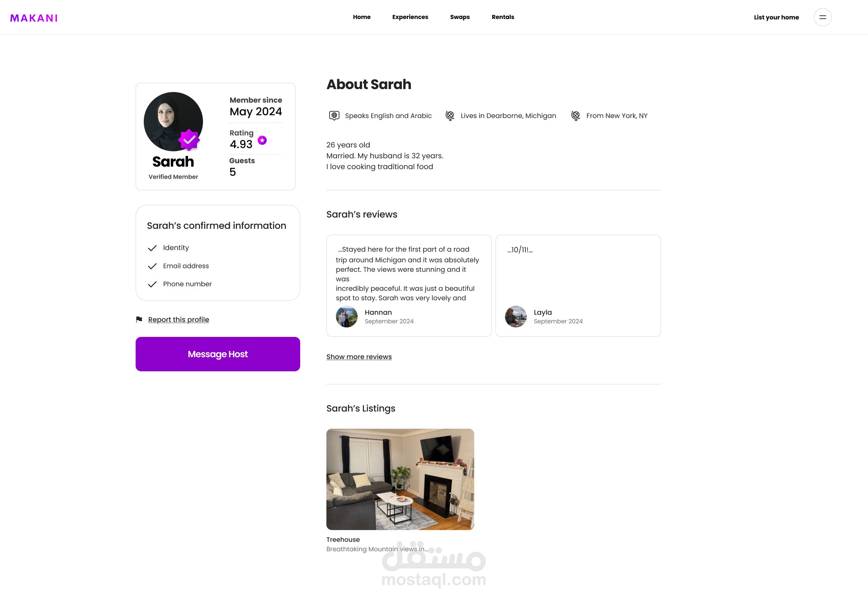Open the Treehouse listing photo
The width and height of the screenshot is (868, 601).
coord(400,479)
